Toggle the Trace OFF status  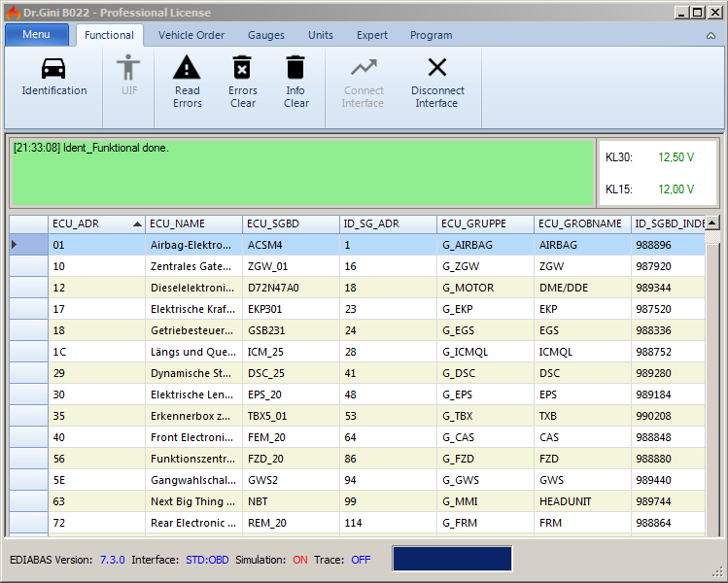coord(361,560)
